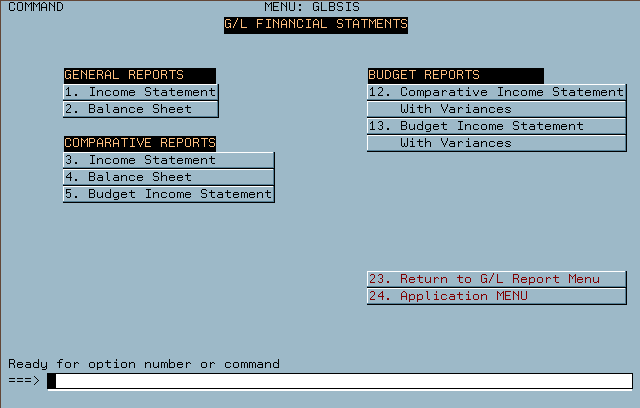Return to G/L Report Menu option 23
Image resolution: width=640 pixels, height=408 pixels.
tap(497, 279)
